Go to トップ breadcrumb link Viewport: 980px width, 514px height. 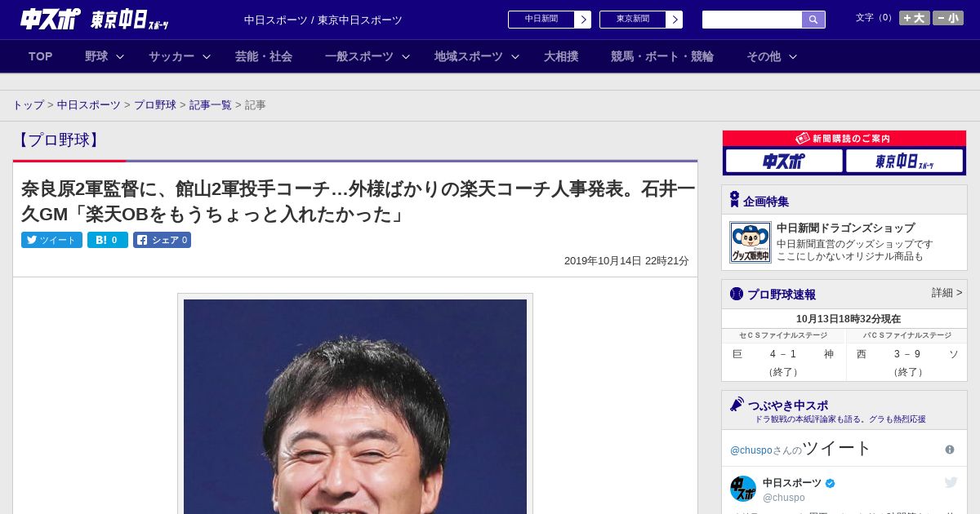pyautogui.click(x=28, y=105)
